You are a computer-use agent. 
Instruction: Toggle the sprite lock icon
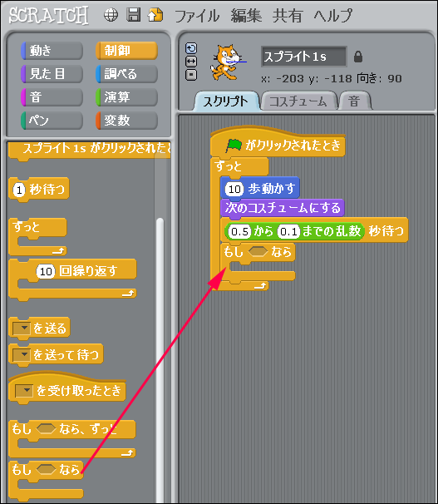point(357,57)
